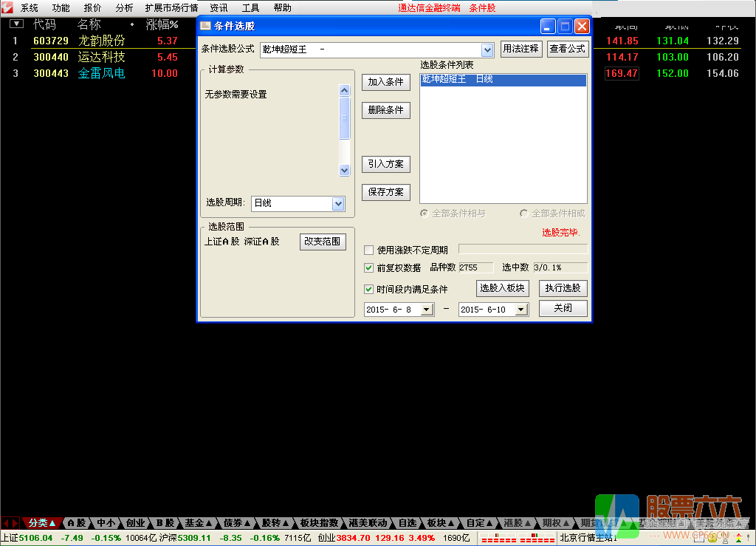Open the 系统 menu

pos(30,7)
